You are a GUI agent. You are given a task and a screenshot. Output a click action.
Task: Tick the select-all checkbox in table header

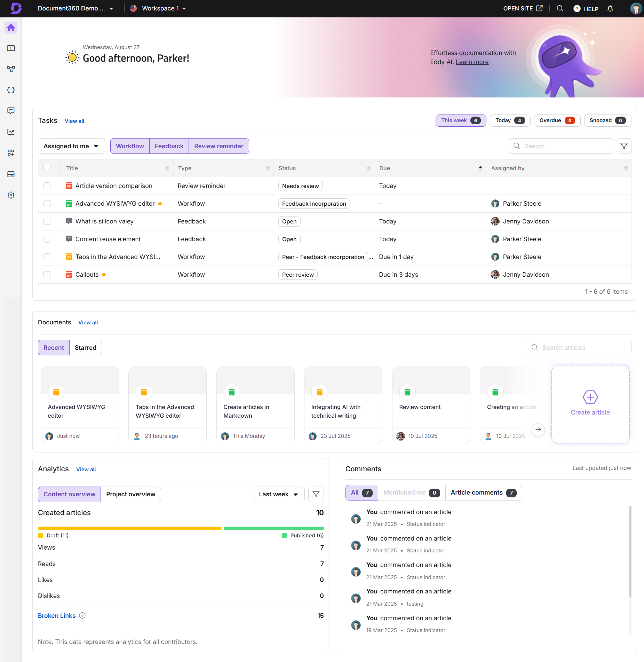click(47, 167)
